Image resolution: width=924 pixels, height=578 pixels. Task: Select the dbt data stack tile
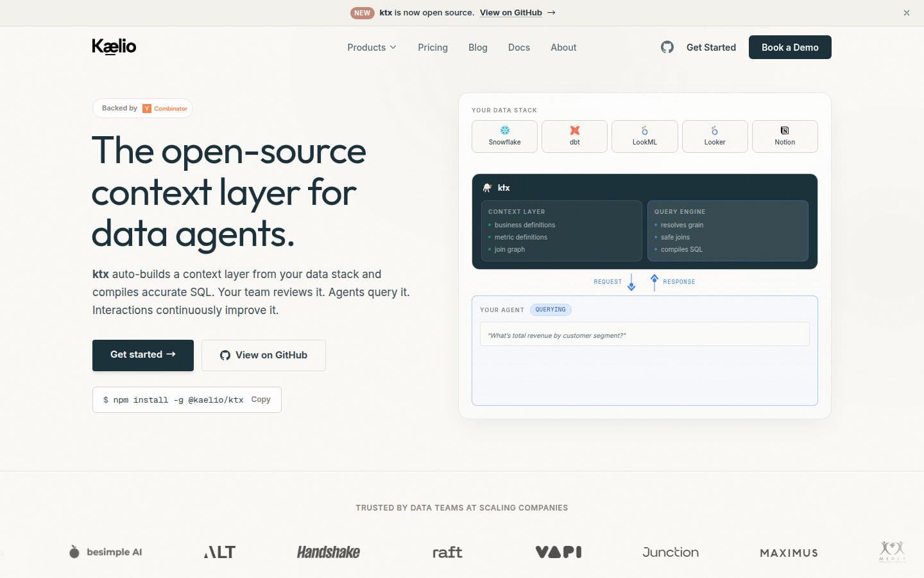coord(574,136)
